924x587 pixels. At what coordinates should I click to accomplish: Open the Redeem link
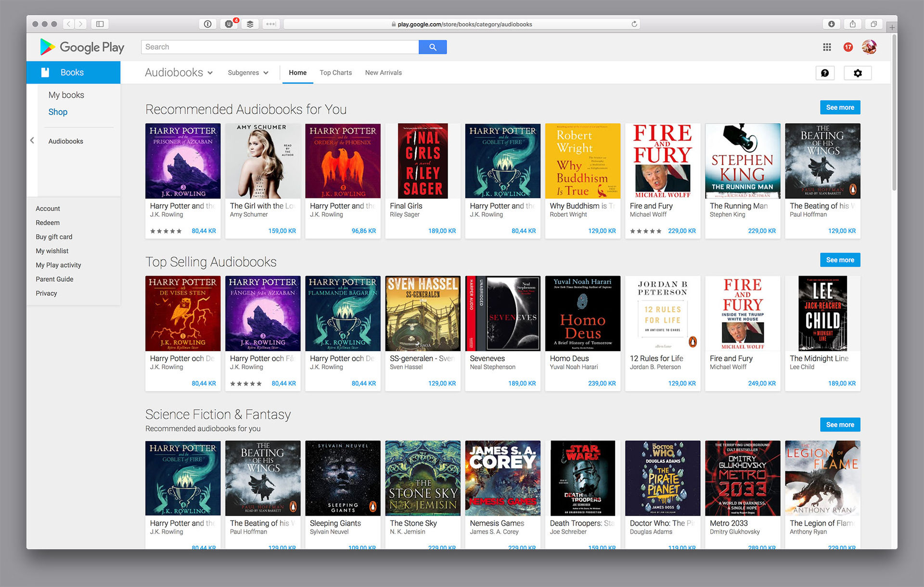48,222
